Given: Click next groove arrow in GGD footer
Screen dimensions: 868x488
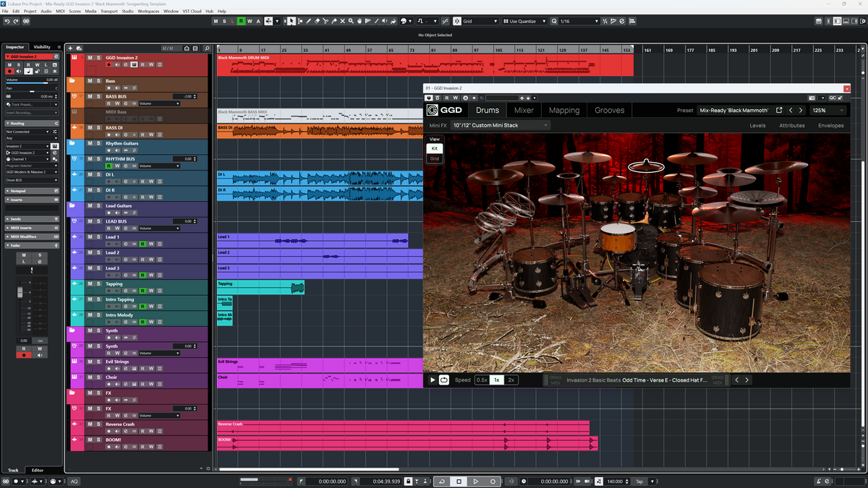Looking at the screenshot, I should tap(747, 380).
